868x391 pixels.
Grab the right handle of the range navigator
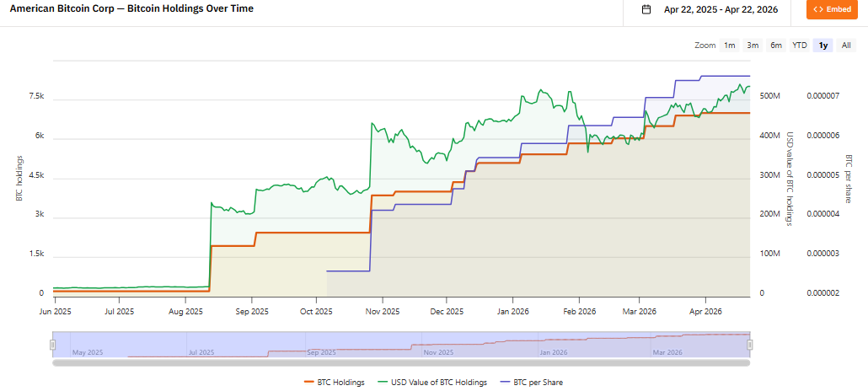pyautogui.click(x=750, y=345)
